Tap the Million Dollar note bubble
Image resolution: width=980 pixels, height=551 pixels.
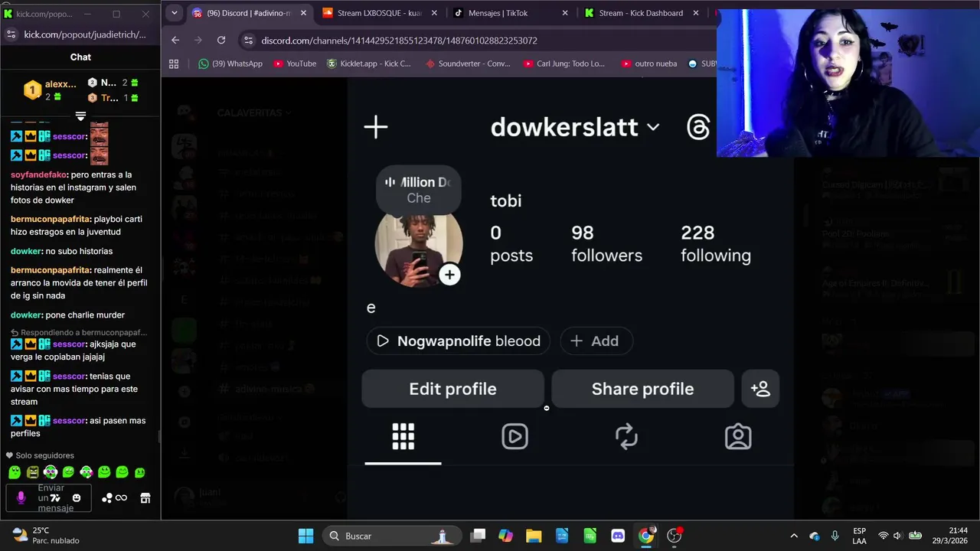418,190
